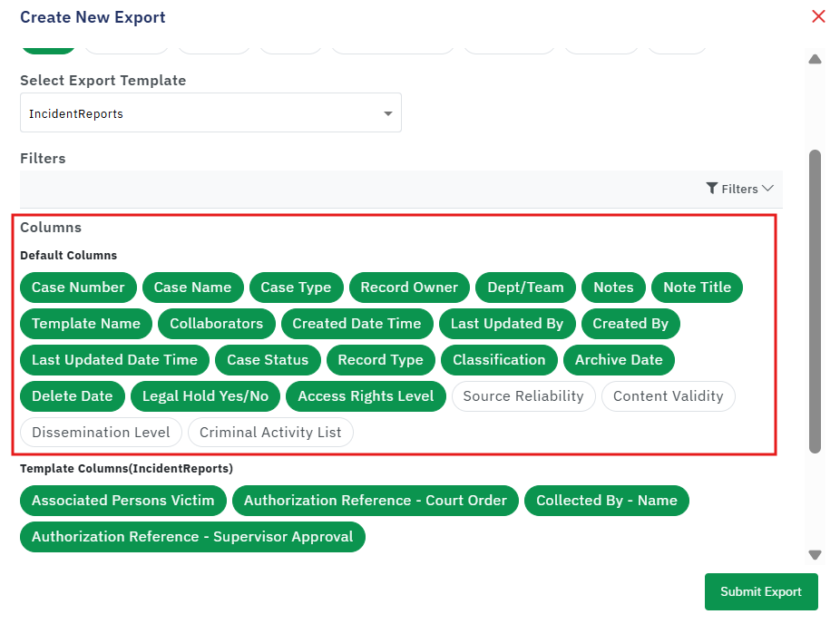The width and height of the screenshot is (840, 624).
Task: Click the Submit Export button
Action: [x=761, y=591]
